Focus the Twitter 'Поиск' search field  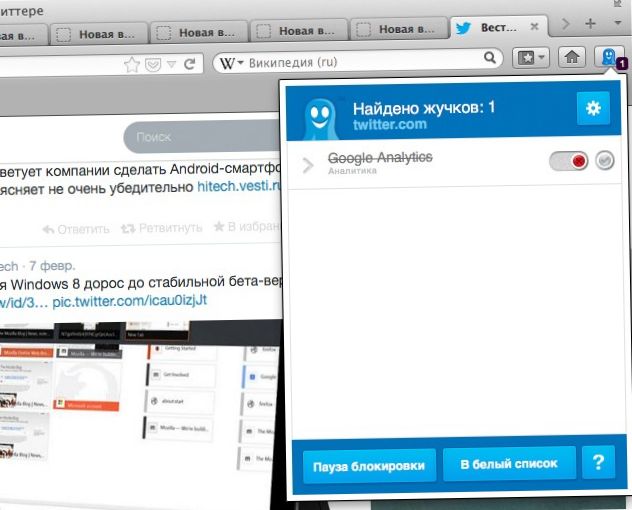pos(204,137)
